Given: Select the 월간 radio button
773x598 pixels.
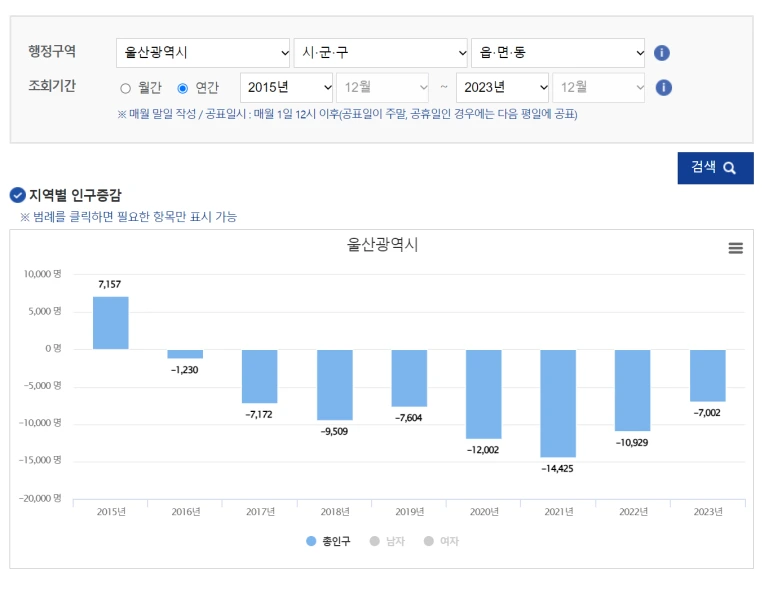Looking at the screenshot, I should pyautogui.click(x=125, y=88).
